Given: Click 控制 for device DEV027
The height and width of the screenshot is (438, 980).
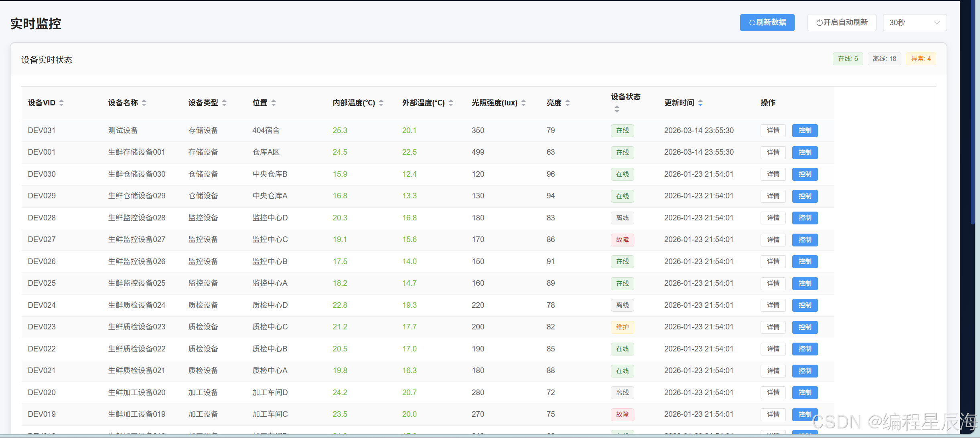Looking at the screenshot, I should coord(805,240).
